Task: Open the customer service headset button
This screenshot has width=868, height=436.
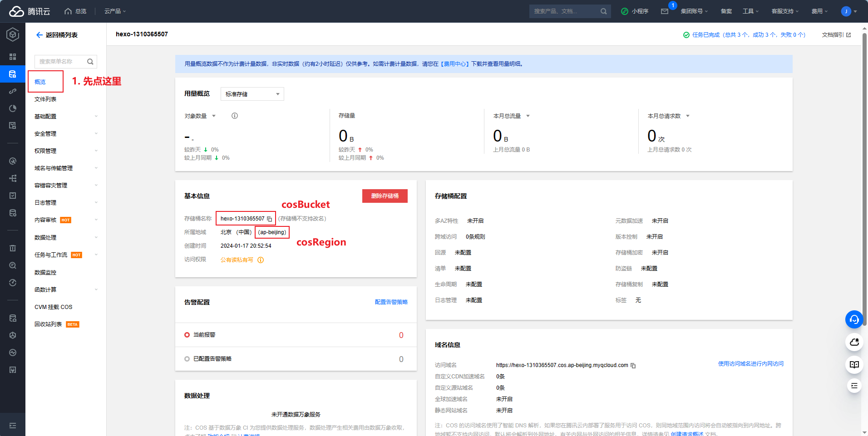Action: pos(854,319)
